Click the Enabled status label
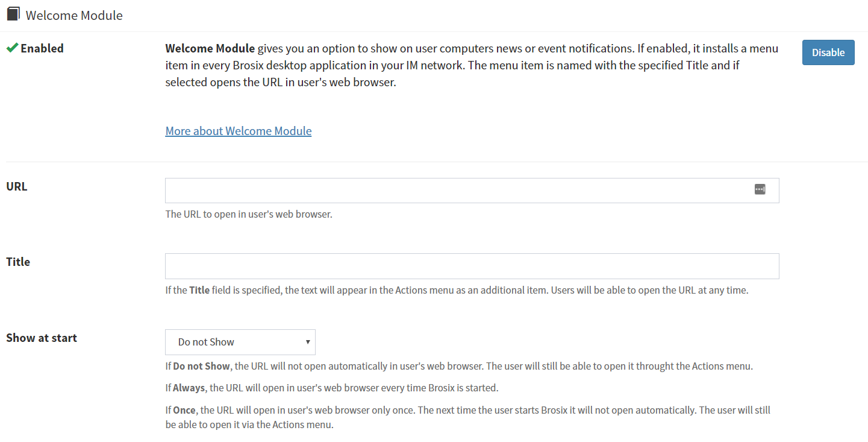 (x=42, y=48)
